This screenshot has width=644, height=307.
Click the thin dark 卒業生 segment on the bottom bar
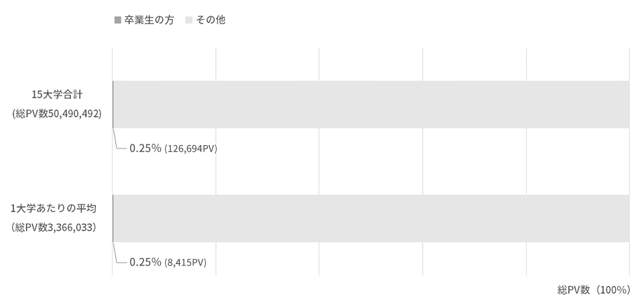[113, 218]
